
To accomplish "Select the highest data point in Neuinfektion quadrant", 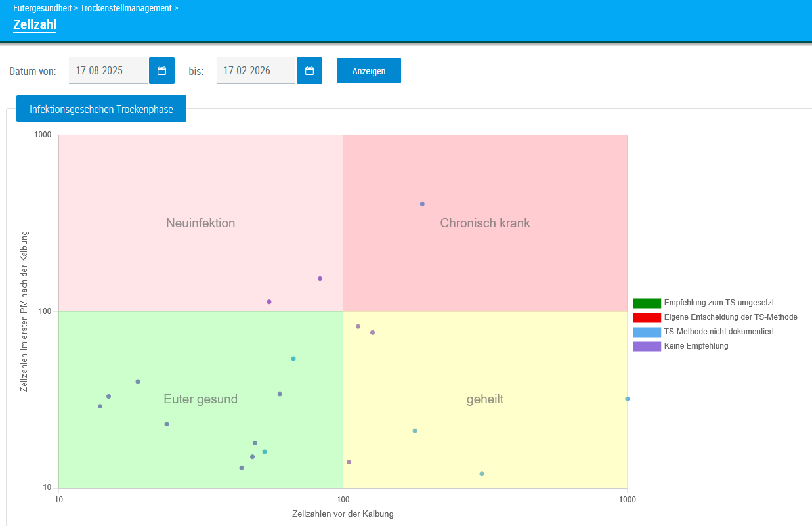I will (320, 279).
